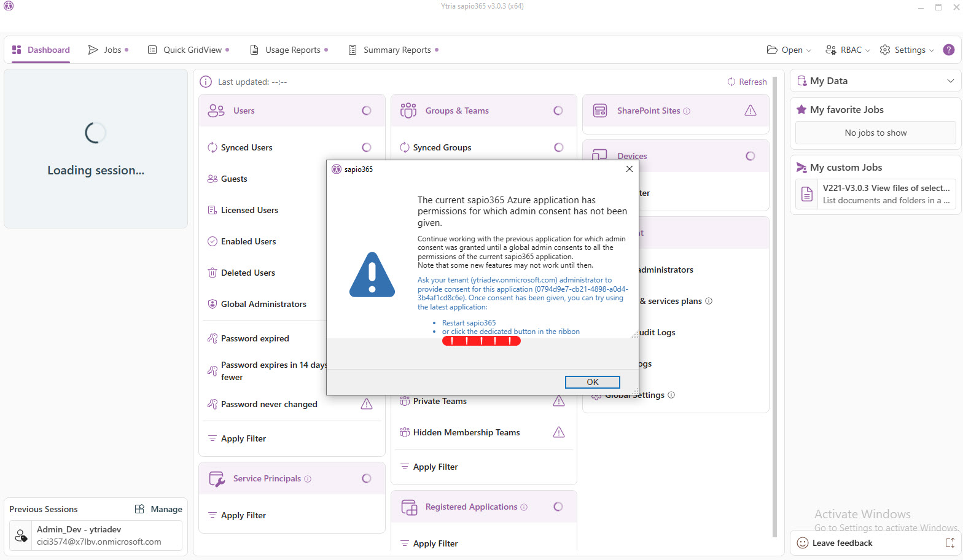
Task: Expand the My Data panel chevron
Action: click(950, 81)
